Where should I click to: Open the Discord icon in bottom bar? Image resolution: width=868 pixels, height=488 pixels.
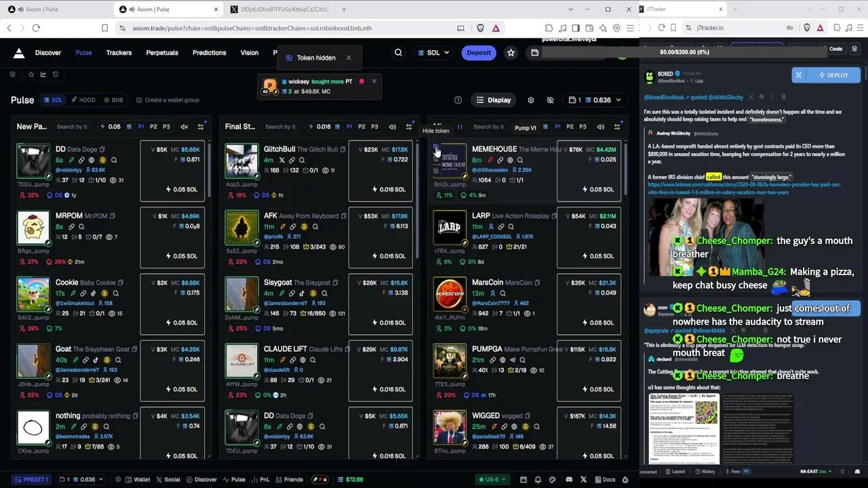pyautogui.click(x=569, y=480)
